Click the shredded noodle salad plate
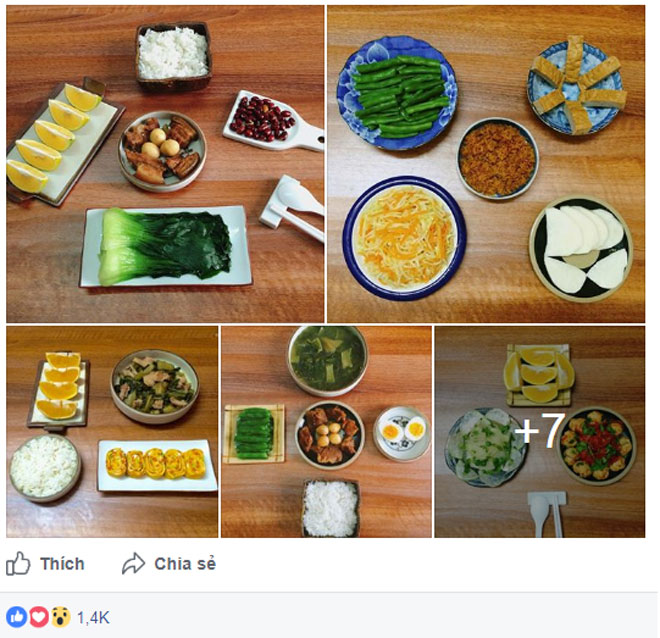 (404, 236)
